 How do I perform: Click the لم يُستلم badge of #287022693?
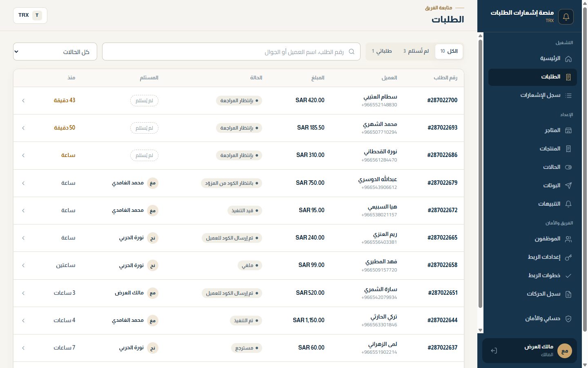tap(144, 128)
